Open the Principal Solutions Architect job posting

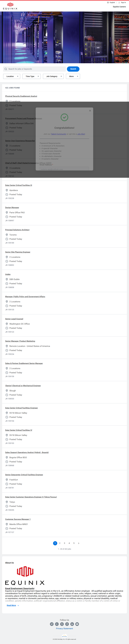tap(17, 230)
